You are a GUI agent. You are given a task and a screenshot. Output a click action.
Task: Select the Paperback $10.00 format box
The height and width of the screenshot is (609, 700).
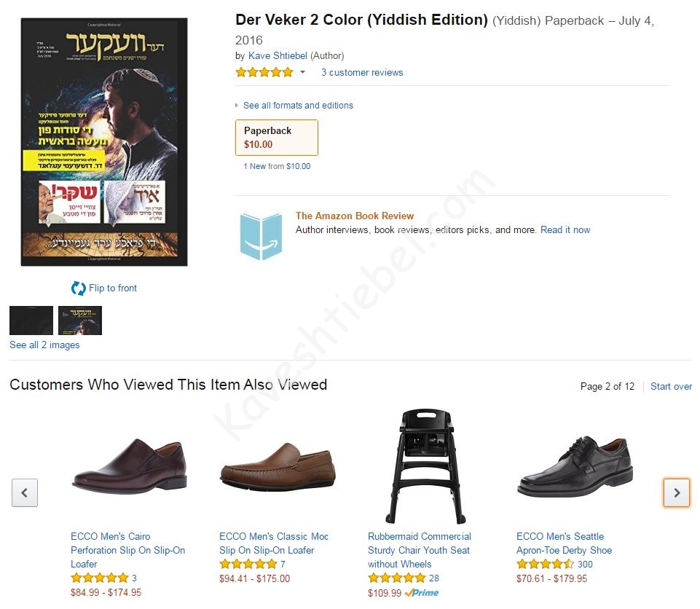[277, 138]
